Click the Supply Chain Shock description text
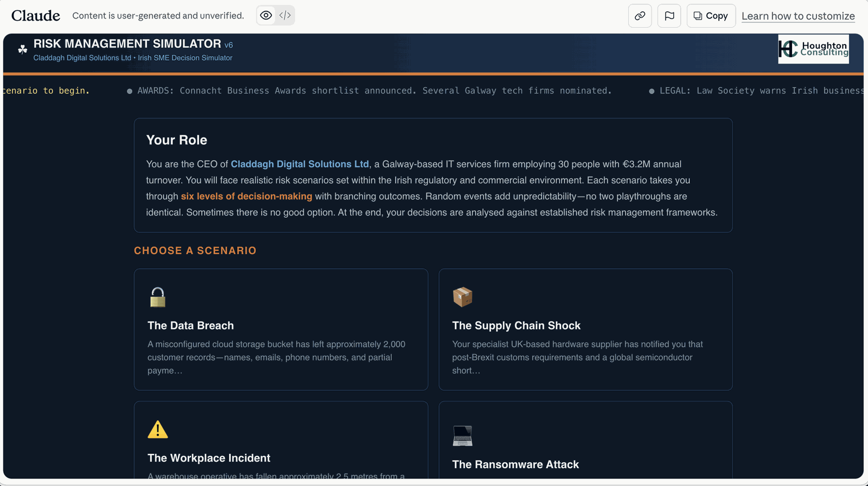 578,357
